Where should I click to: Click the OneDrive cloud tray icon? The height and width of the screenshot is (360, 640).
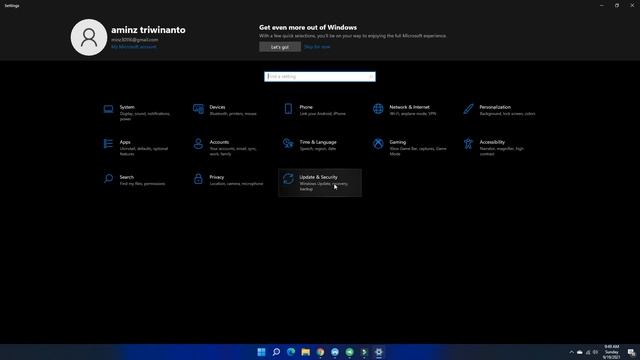pyautogui.click(x=580, y=352)
